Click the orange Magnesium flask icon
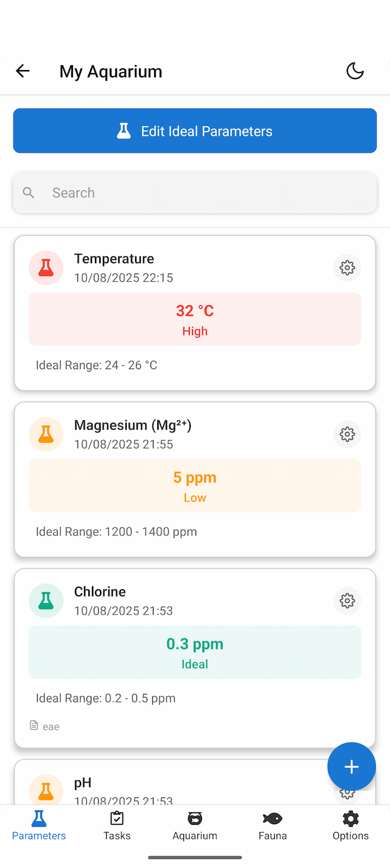This screenshot has height=868, width=390. (46, 434)
